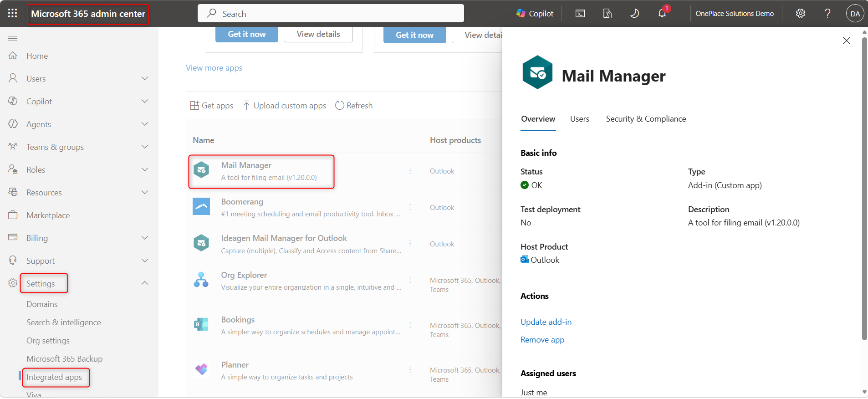Close the Mail Manager details panel
The width and height of the screenshot is (868, 399).
[847, 41]
